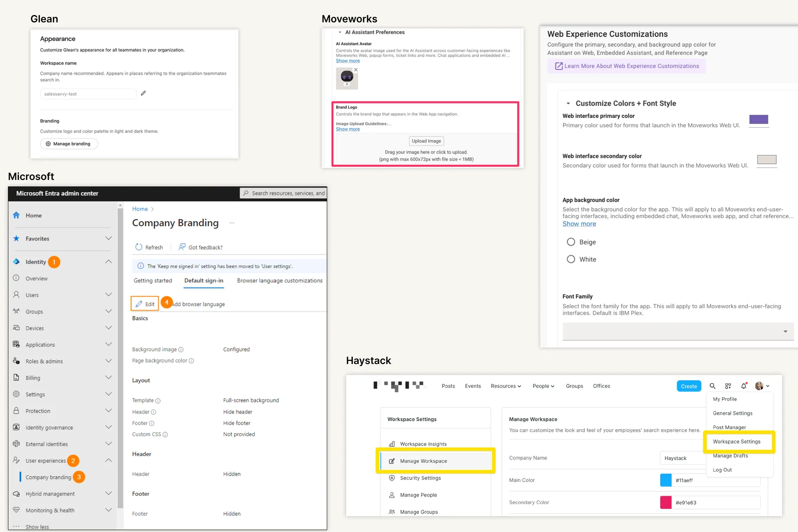Click the Users person icon
The image size is (798, 532).
(x=16, y=294)
